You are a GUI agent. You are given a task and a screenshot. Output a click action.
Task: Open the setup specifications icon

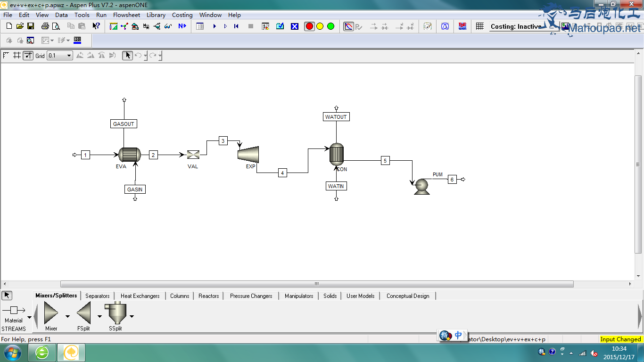coord(113,26)
